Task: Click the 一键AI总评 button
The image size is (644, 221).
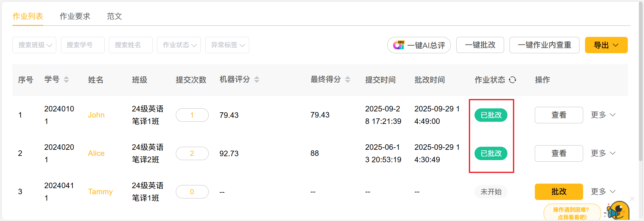Action: [x=419, y=45]
